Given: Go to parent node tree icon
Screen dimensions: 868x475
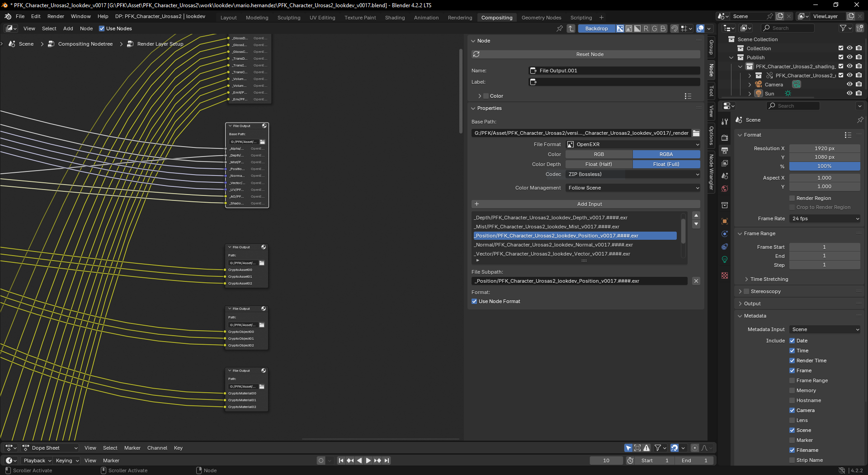Looking at the screenshot, I should [x=571, y=28].
